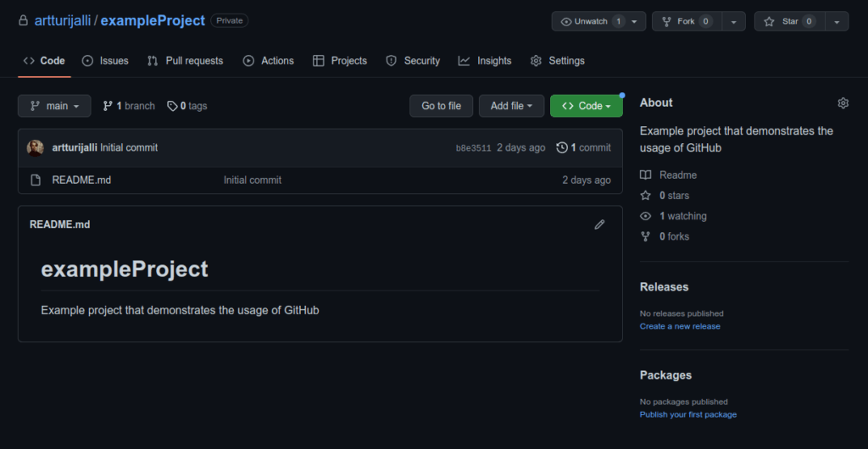Open README.md in the file list
Image resolution: width=868 pixels, height=449 pixels.
(81, 180)
